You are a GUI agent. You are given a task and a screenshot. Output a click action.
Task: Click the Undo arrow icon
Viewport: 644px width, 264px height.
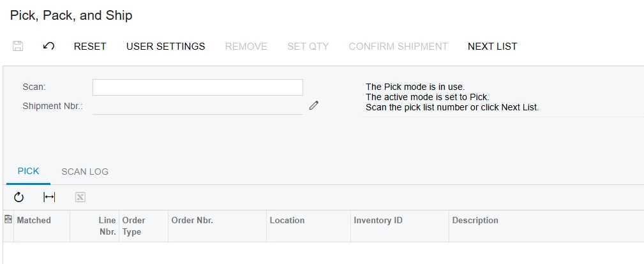pos(49,46)
